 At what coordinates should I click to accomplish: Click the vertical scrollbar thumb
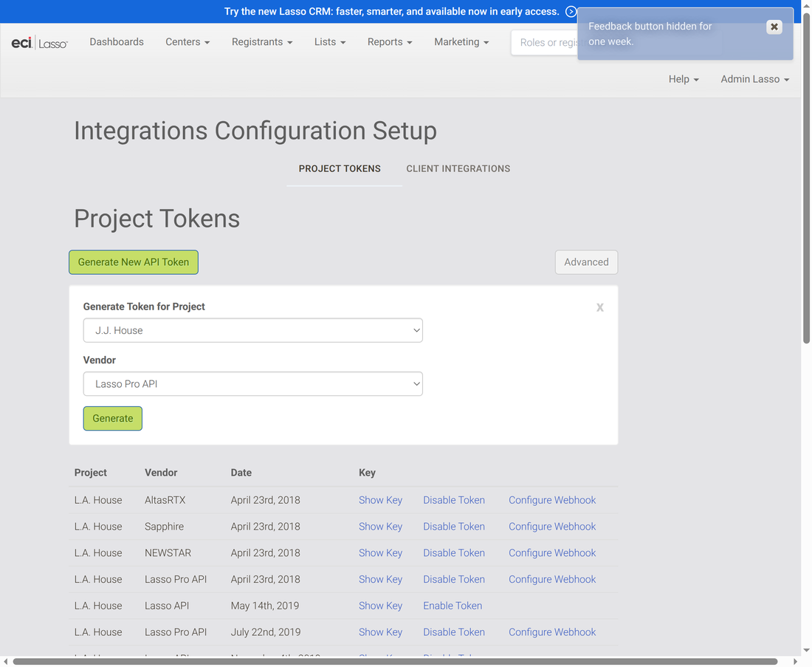click(x=806, y=177)
